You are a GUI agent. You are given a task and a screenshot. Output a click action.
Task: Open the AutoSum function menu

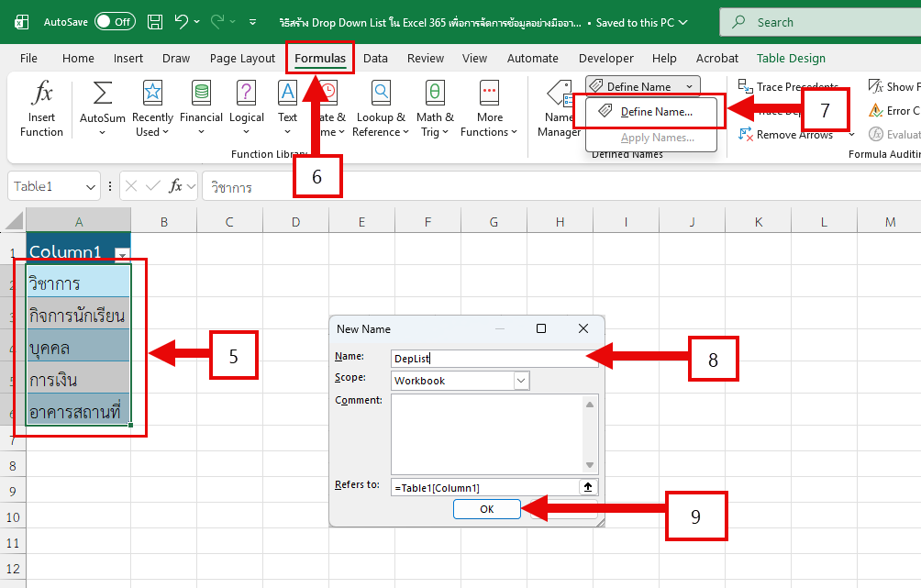point(102,108)
